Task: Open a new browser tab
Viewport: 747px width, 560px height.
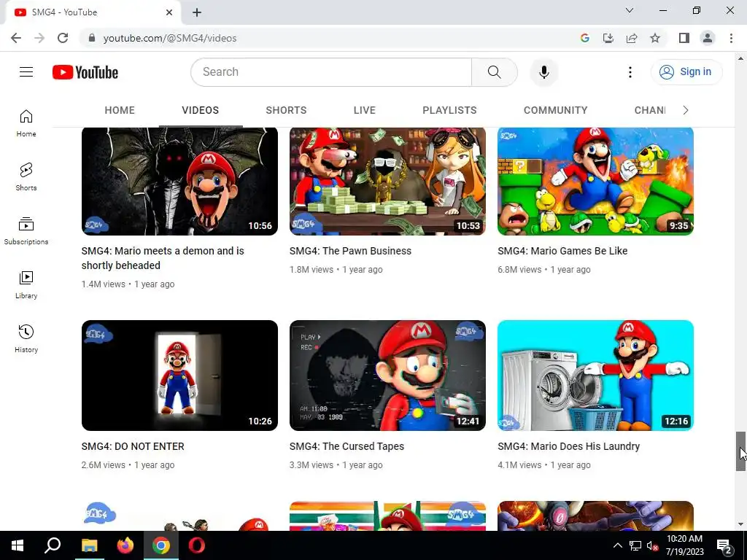Action: coord(197,12)
